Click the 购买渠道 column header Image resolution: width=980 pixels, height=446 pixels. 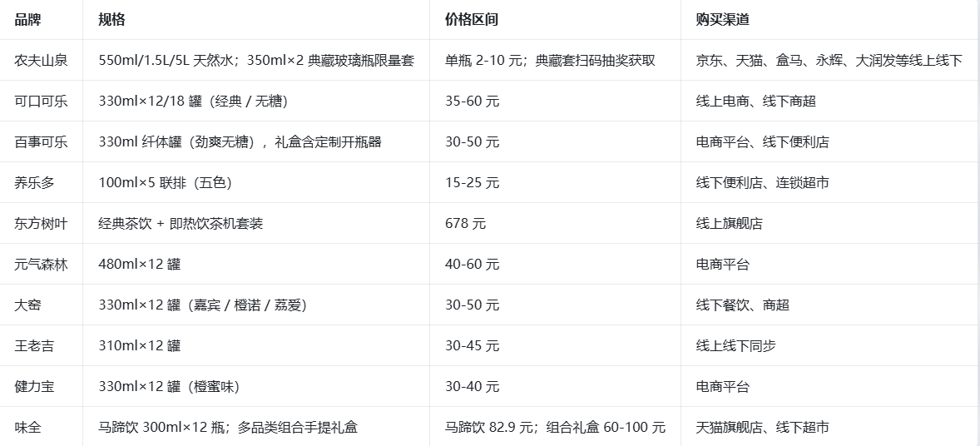point(722,19)
